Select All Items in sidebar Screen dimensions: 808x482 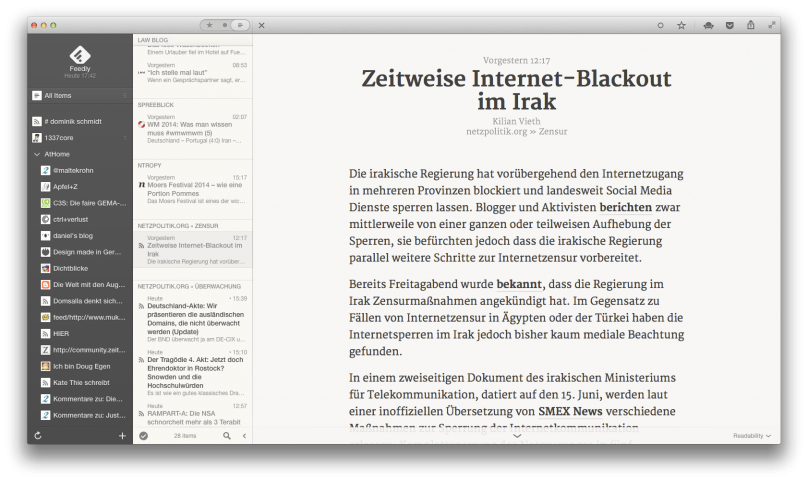[58, 95]
